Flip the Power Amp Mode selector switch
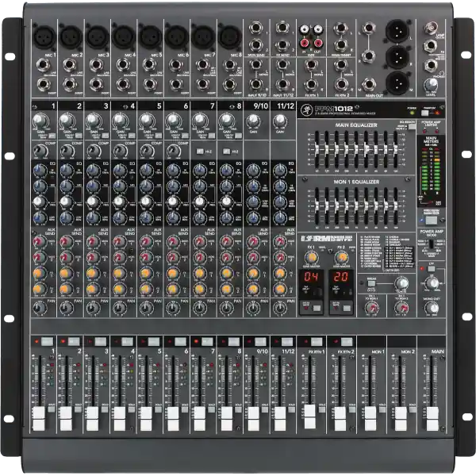Viewport: 476px width, 476px height. pos(431,244)
